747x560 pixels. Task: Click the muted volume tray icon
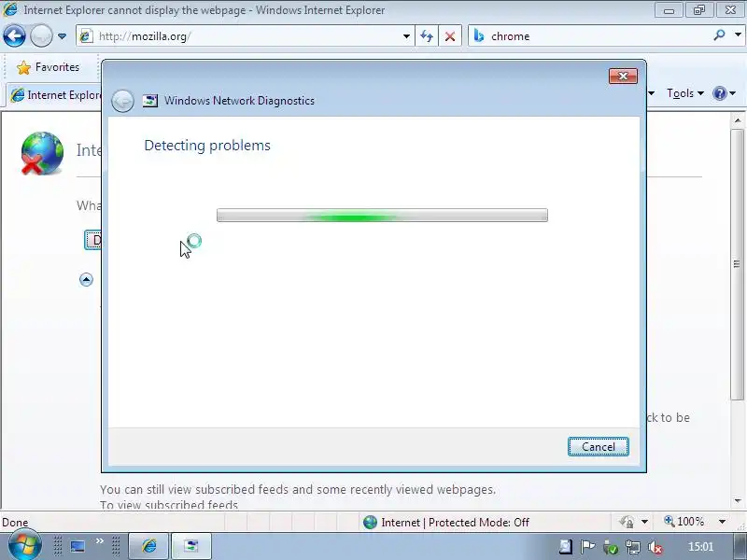[655, 547]
